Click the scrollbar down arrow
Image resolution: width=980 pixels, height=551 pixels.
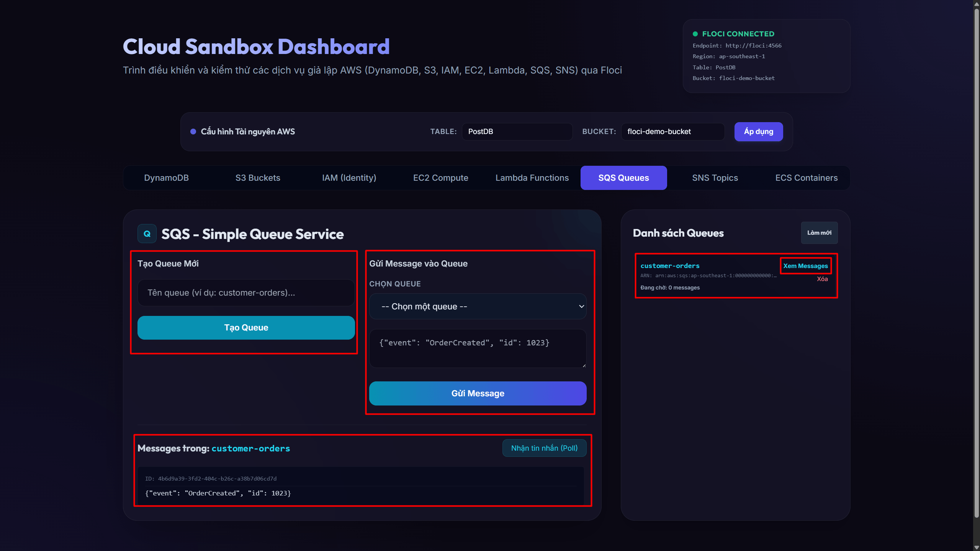[977, 548]
